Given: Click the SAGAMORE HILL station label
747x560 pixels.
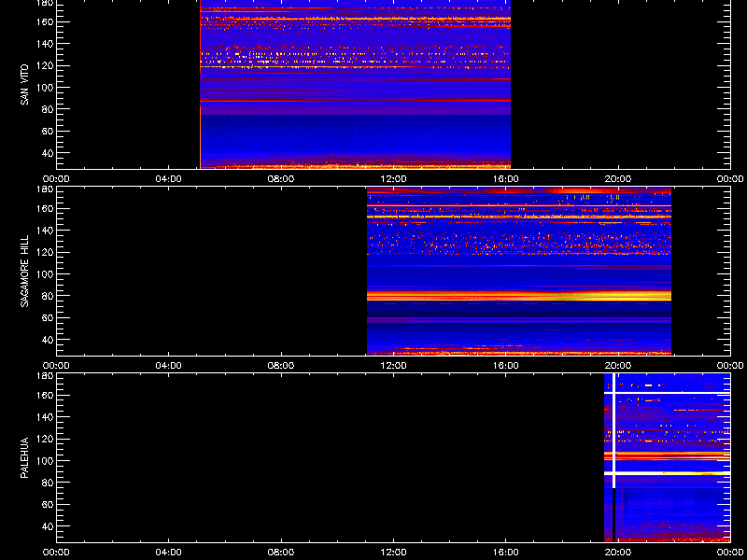Looking at the screenshot, I should tap(24, 271).
